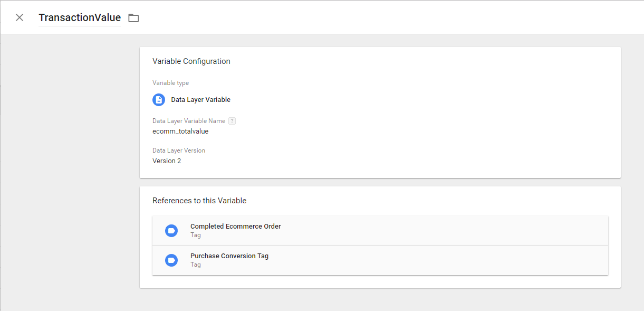
Task: Click the References to this Variable heading
Action: pyautogui.click(x=199, y=201)
